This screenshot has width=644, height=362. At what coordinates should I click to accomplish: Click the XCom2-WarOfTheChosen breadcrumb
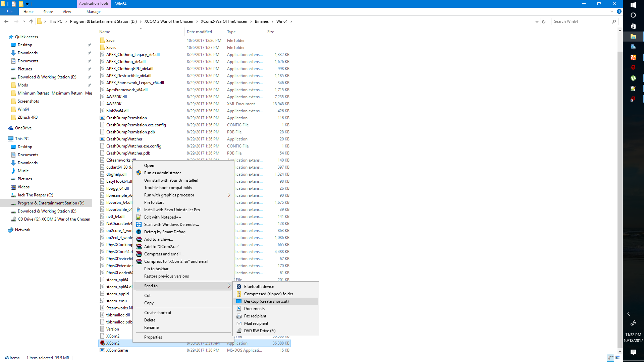click(224, 21)
